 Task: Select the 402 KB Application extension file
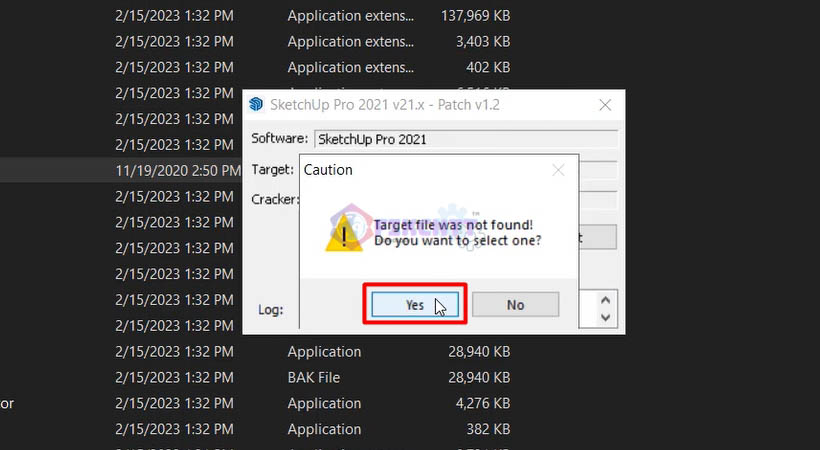click(x=255, y=67)
